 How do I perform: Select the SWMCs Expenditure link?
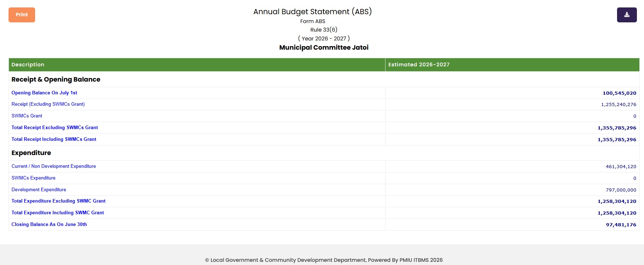coord(33,178)
